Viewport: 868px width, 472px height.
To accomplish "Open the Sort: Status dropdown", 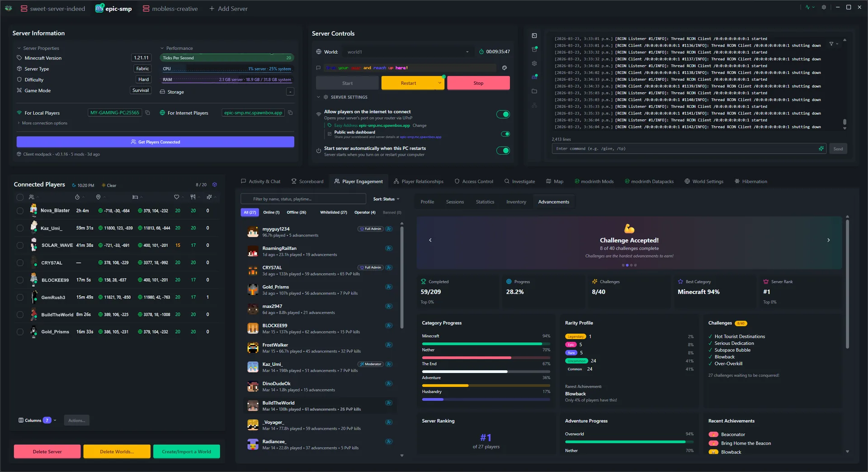I will [386, 199].
